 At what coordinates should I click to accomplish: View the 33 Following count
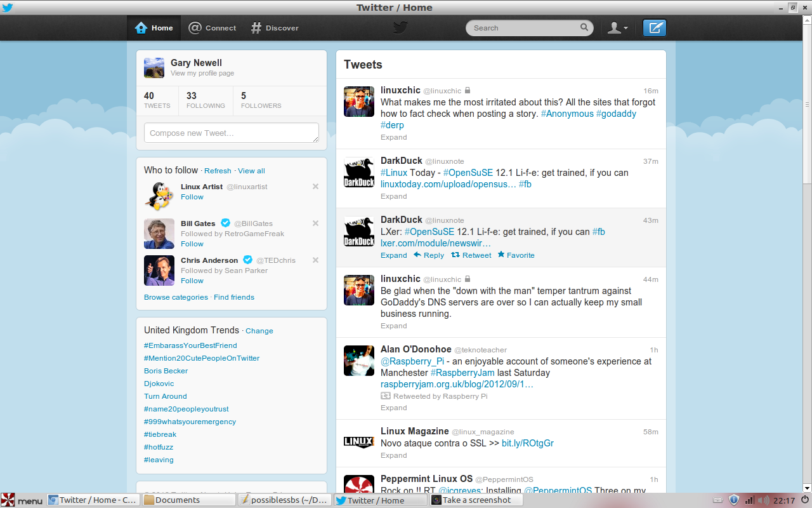206,100
